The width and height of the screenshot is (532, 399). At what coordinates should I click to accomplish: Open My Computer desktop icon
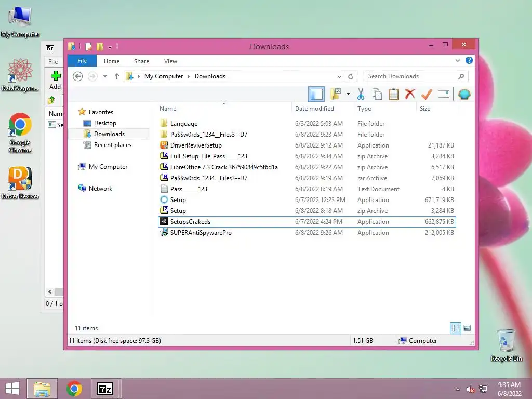pos(20,22)
